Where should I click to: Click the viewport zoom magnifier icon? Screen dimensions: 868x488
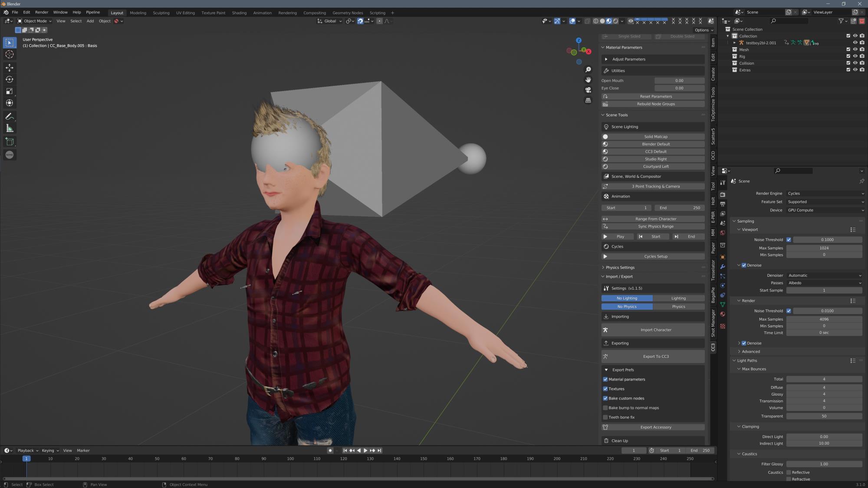pos(588,70)
